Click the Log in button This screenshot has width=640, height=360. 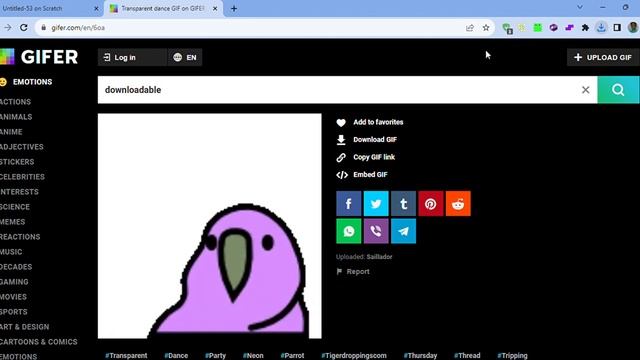[132, 57]
